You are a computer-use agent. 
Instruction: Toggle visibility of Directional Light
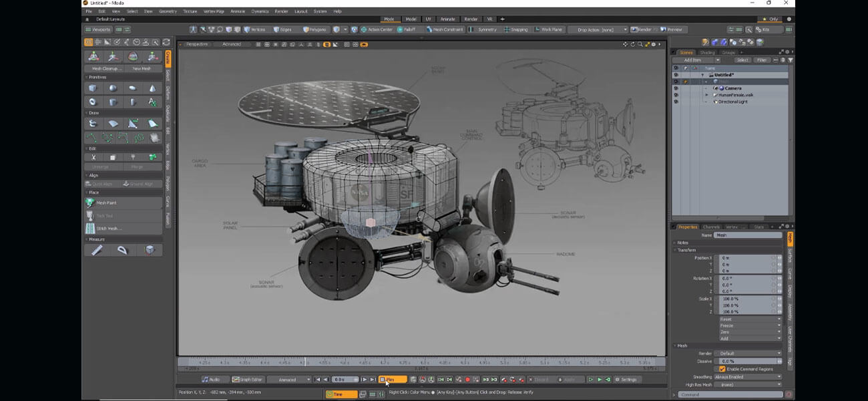(675, 102)
